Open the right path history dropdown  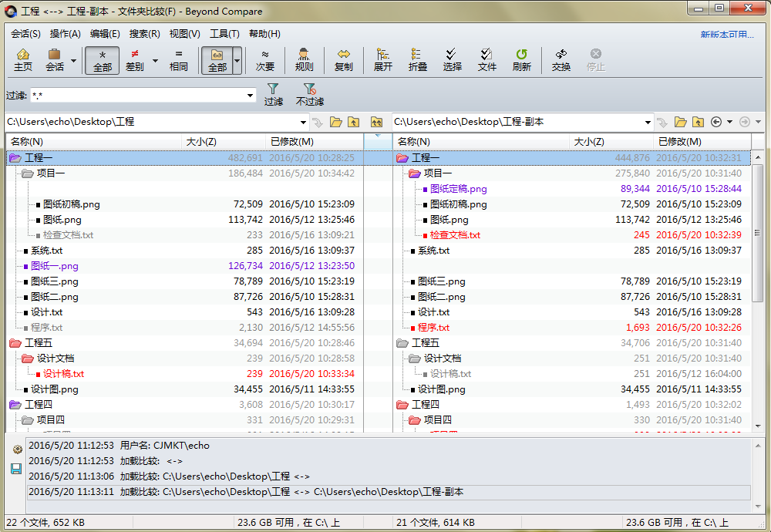pos(648,122)
